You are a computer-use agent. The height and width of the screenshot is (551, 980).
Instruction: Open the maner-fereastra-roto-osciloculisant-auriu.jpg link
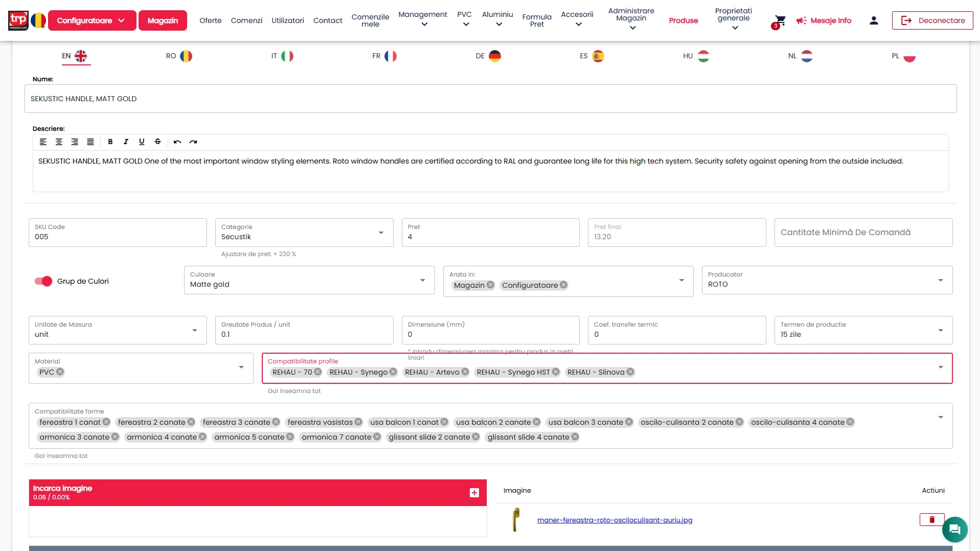click(x=614, y=520)
